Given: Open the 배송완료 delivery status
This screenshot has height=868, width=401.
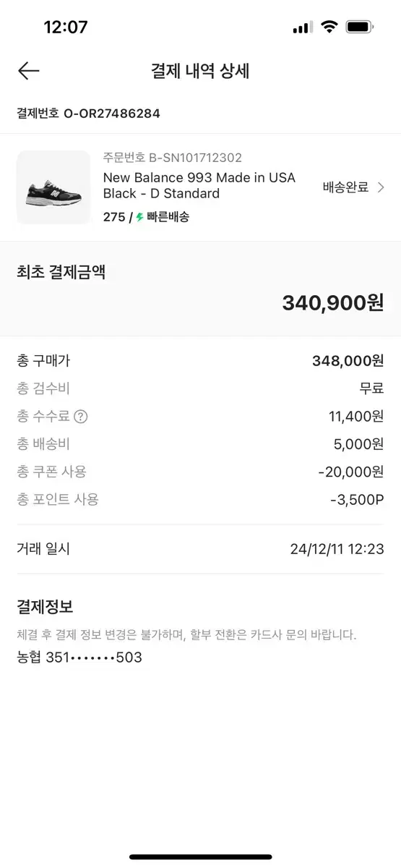Looking at the screenshot, I should tap(347, 187).
